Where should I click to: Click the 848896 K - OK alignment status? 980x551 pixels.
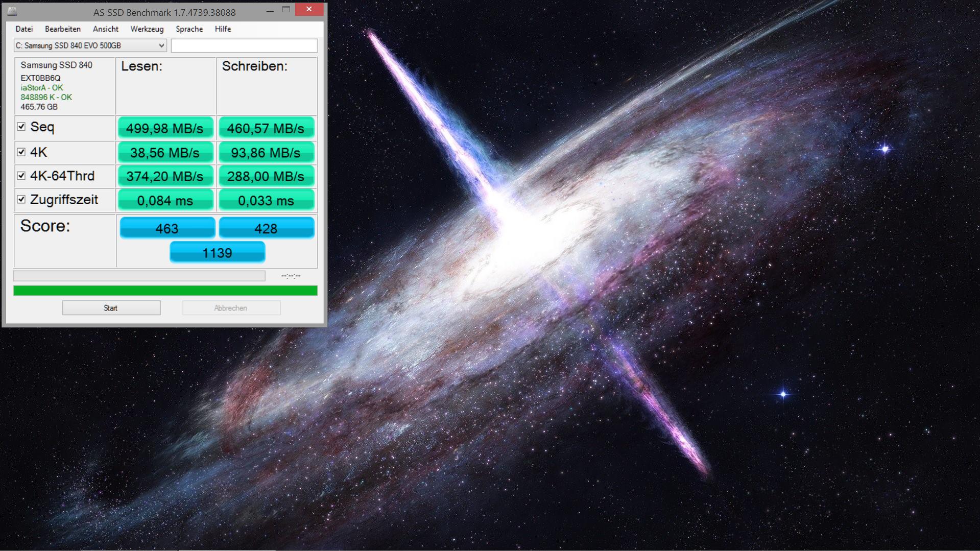(46, 97)
